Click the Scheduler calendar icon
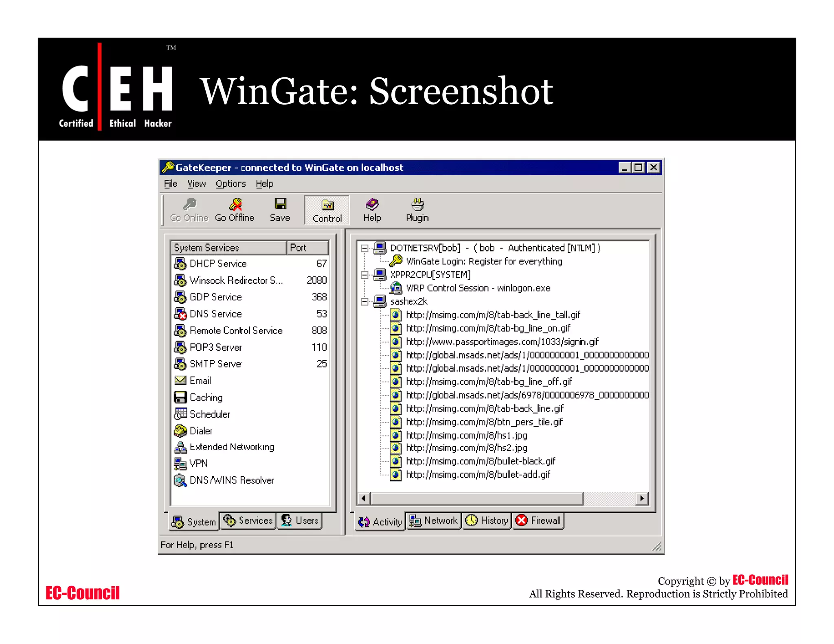 (180, 414)
